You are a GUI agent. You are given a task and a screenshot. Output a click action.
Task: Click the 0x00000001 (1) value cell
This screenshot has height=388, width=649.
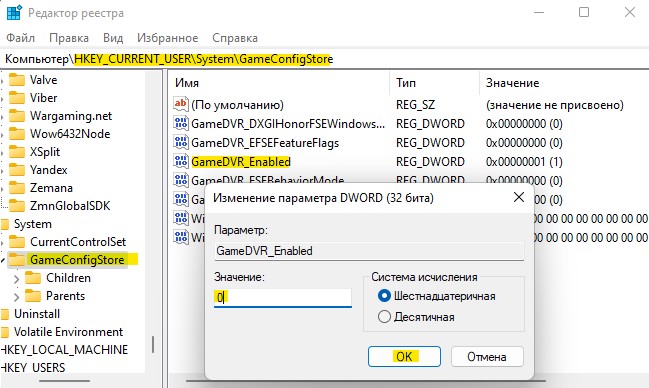524,161
